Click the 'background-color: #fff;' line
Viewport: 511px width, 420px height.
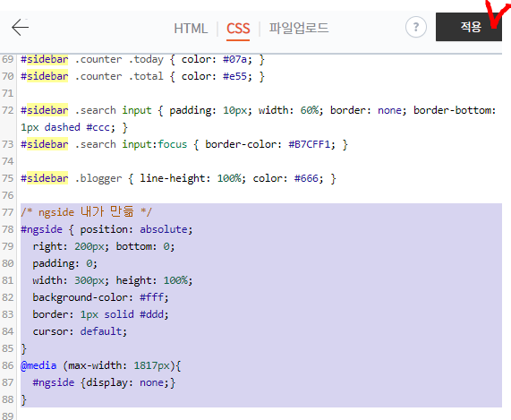(x=100, y=297)
